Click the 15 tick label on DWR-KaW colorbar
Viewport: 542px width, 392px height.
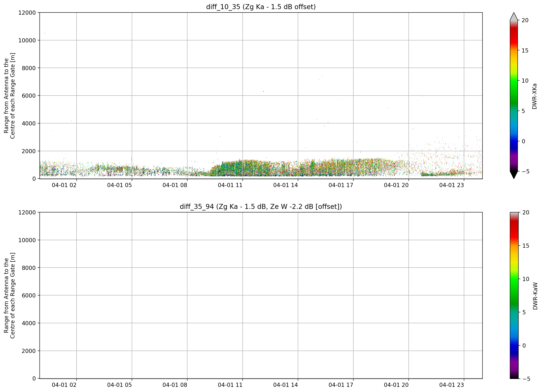point(526,246)
